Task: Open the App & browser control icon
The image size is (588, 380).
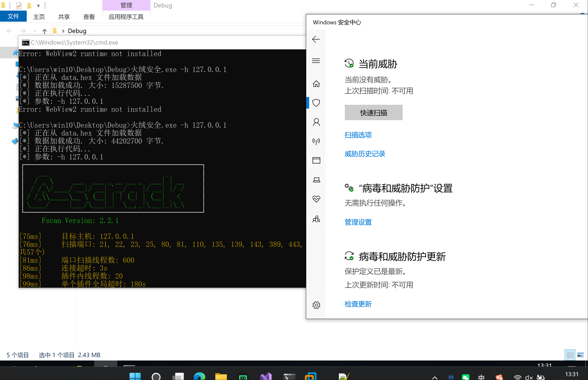Action: coord(316,160)
